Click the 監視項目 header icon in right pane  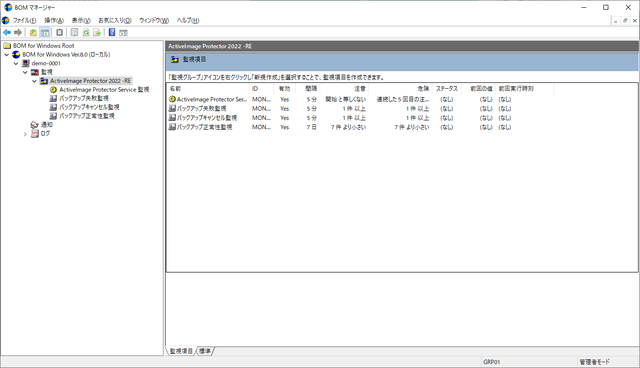[175, 60]
